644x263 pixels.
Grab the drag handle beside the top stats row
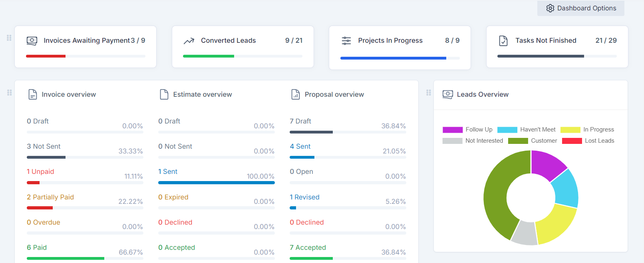tap(9, 38)
